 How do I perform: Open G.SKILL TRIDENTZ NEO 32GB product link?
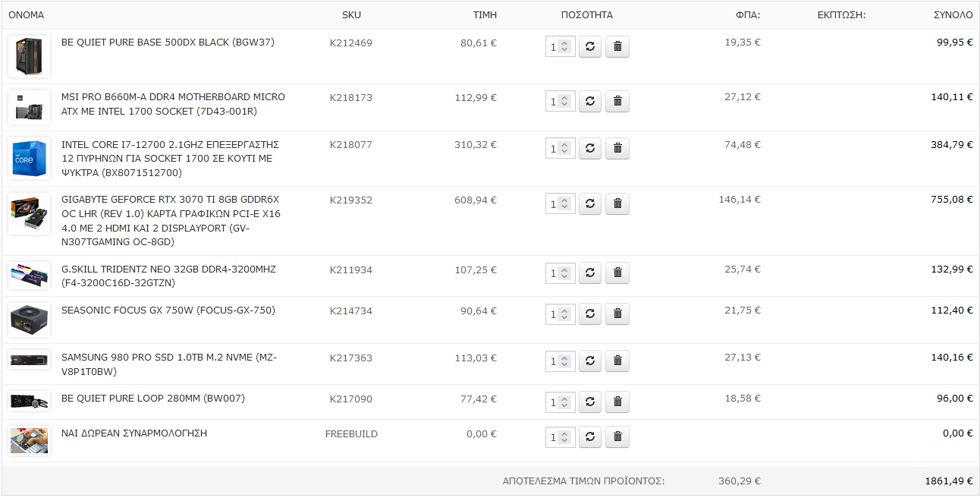[x=168, y=276]
